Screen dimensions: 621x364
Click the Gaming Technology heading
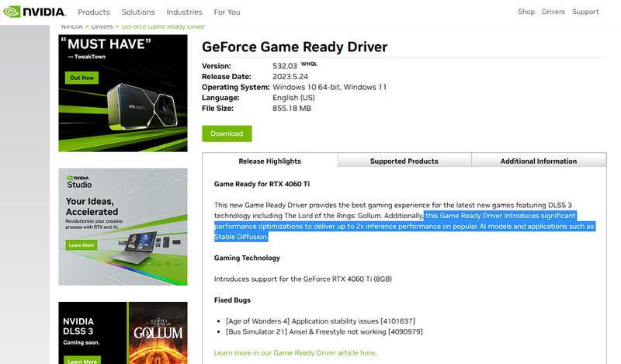point(247,258)
